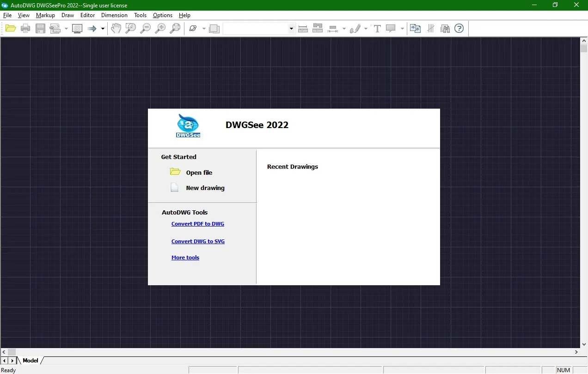
Task: Select the area measure ruler tool
Action: point(318,29)
